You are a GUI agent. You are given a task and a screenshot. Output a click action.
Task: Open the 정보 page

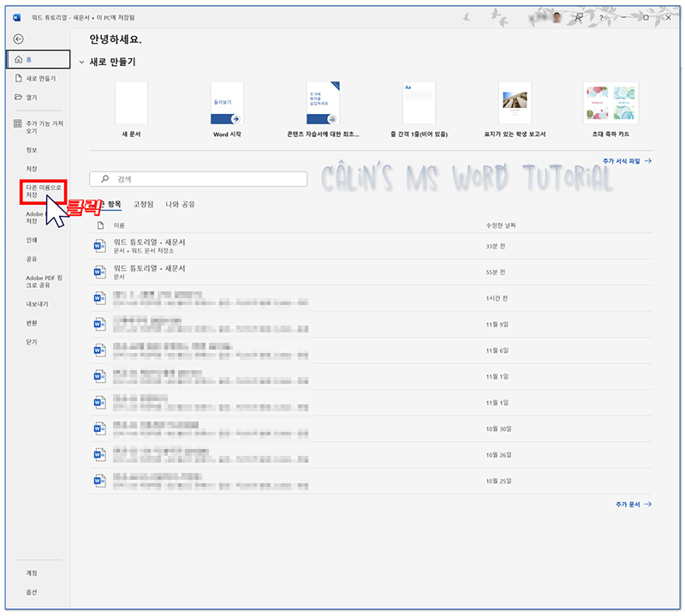click(32, 150)
